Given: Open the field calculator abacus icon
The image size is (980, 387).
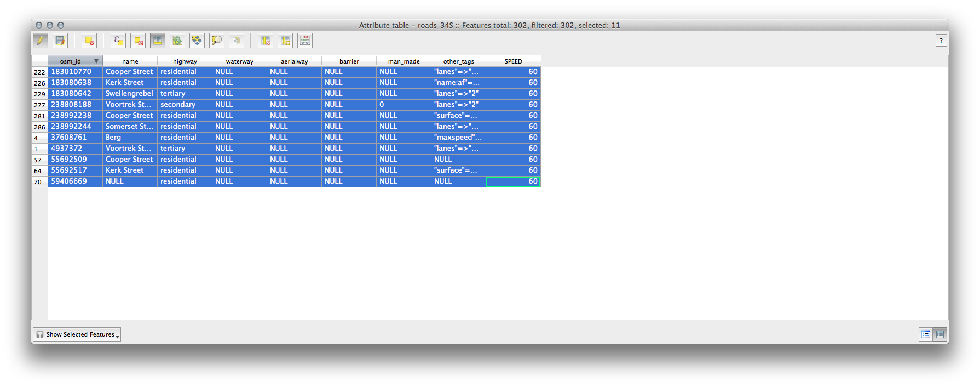Looking at the screenshot, I should (305, 41).
